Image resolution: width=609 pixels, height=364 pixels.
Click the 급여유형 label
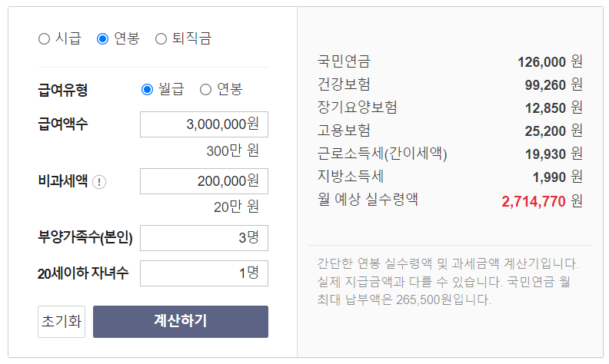[62, 90]
